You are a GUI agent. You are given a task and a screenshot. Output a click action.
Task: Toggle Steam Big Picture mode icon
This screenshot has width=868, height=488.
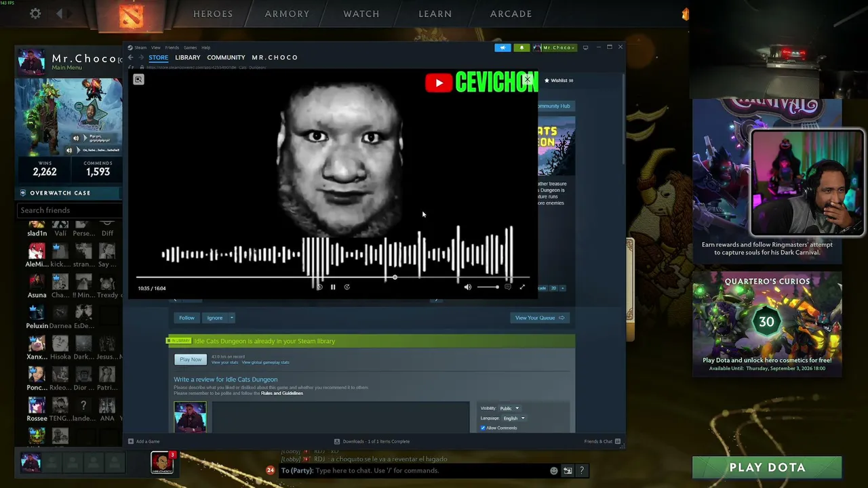pyautogui.click(x=585, y=47)
